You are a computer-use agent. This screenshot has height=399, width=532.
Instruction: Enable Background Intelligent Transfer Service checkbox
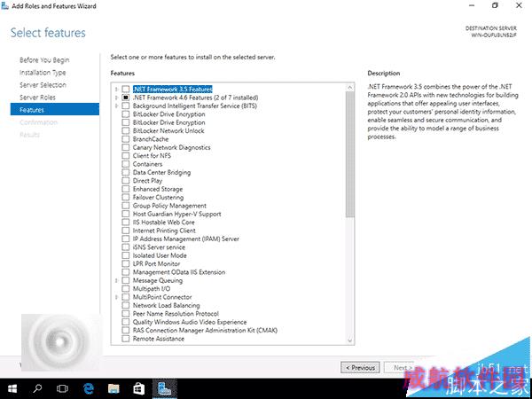(x=126, y=106)
